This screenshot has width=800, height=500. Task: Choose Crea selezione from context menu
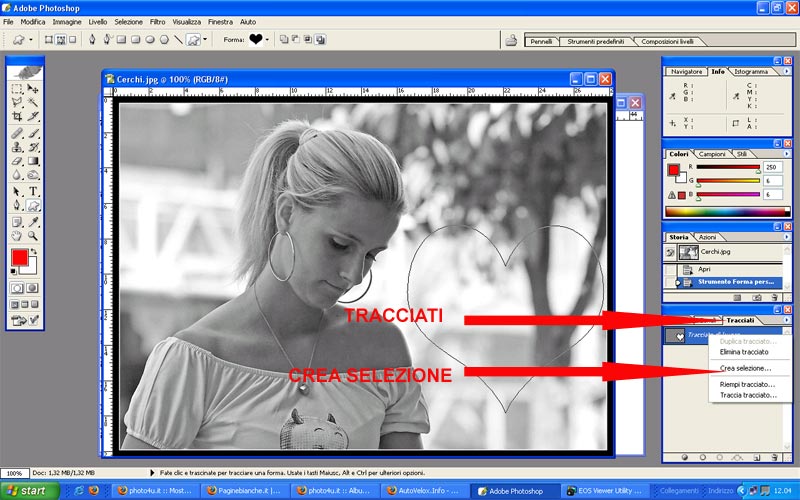pos(745,368)
